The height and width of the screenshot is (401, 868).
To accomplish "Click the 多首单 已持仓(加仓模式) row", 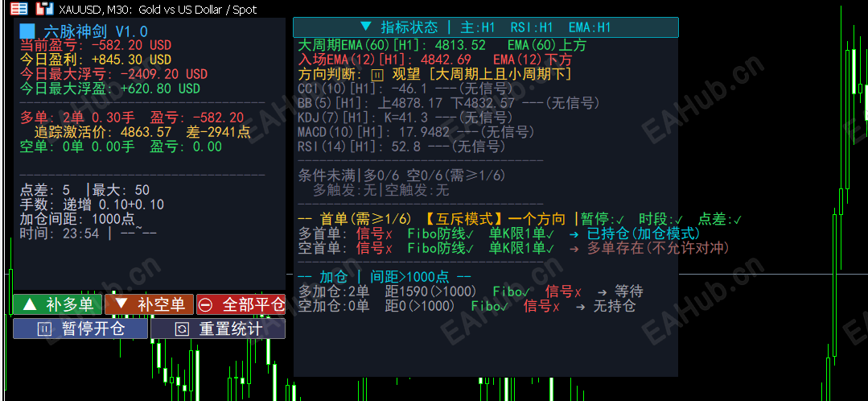I will [499, 234].
